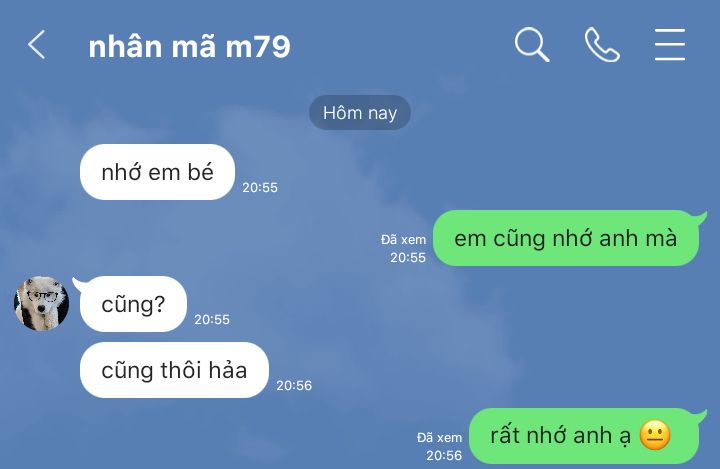Click the 20:55 time under first Đã xem
The height and width of the screenshot is (469, 720).
coord(408,258)
